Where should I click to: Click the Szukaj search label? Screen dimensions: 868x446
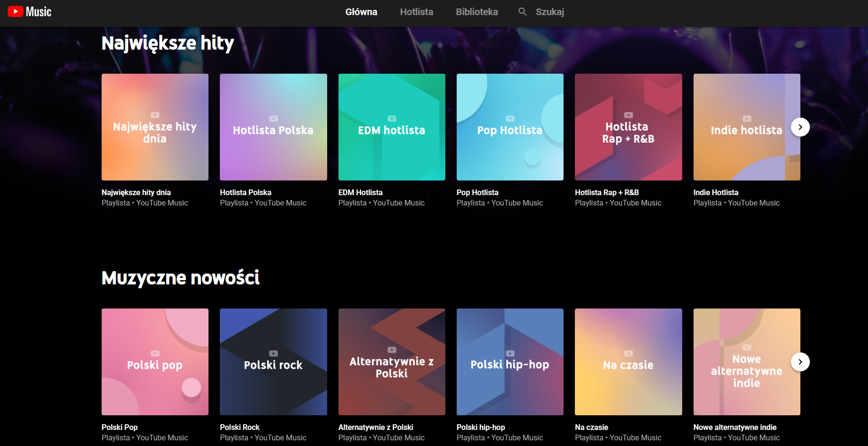(550, 12)
